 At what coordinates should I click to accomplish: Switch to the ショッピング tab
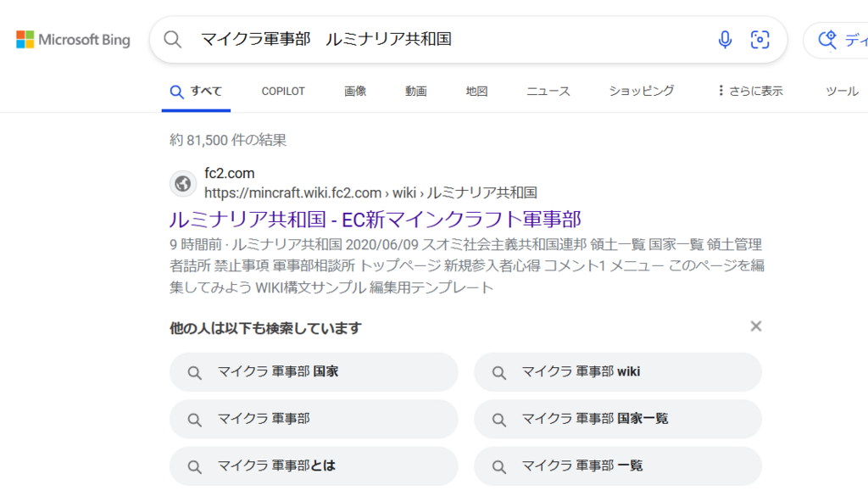click(641, 91)
